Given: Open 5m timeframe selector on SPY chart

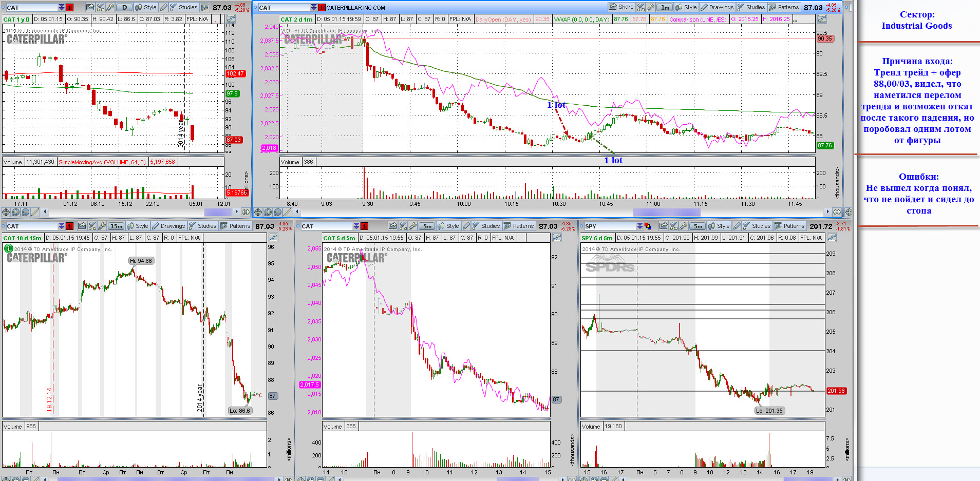Looking at the screenshot, I should [698, 226].
